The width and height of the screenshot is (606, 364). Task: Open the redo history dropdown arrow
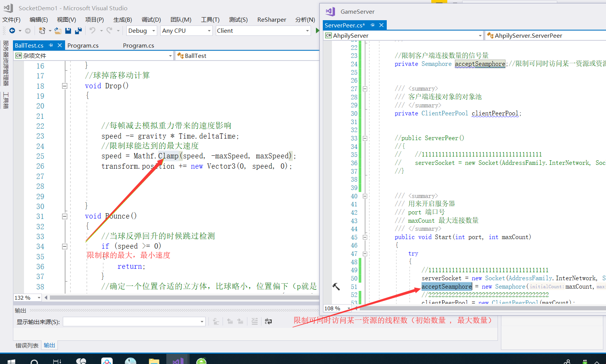point(118,30)
